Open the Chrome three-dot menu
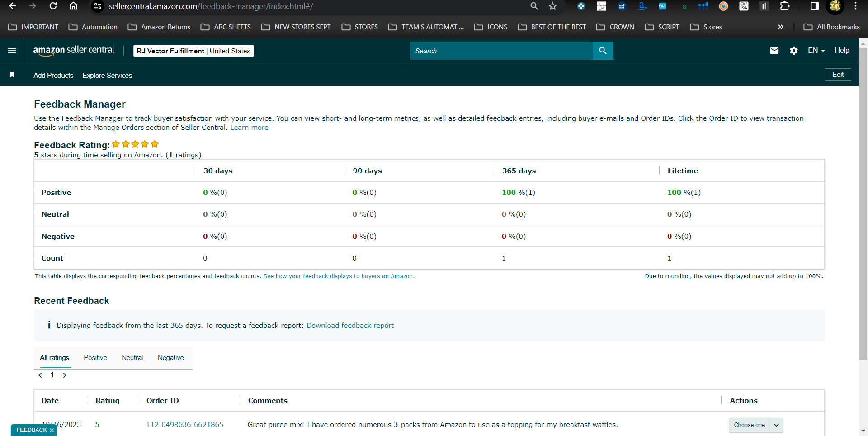Viewport: 868px width, 436px height. click(855, 6)
